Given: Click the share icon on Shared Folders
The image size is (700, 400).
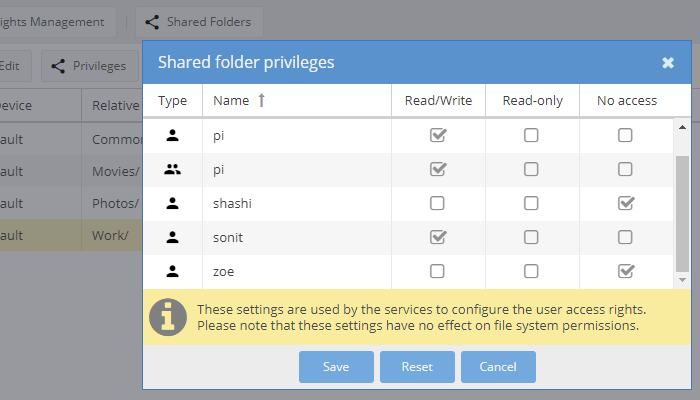Looking at the screenshot, I should coord(152,21).
